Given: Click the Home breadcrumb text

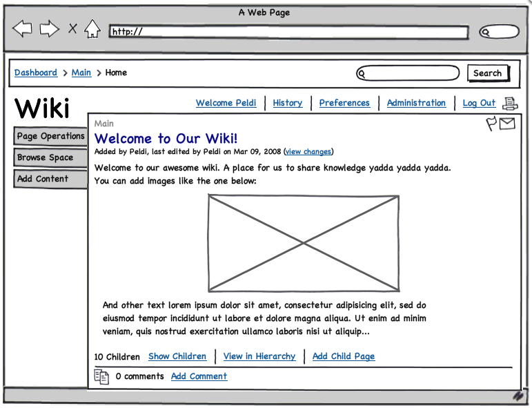Looking at the screenshot, I should tap(116, 72).
